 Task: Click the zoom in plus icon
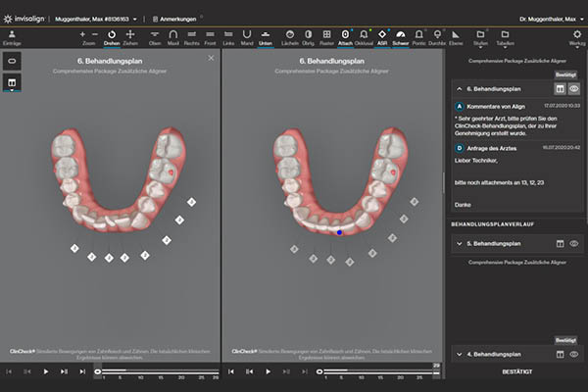pyautogui.click(x=82, y=34)
